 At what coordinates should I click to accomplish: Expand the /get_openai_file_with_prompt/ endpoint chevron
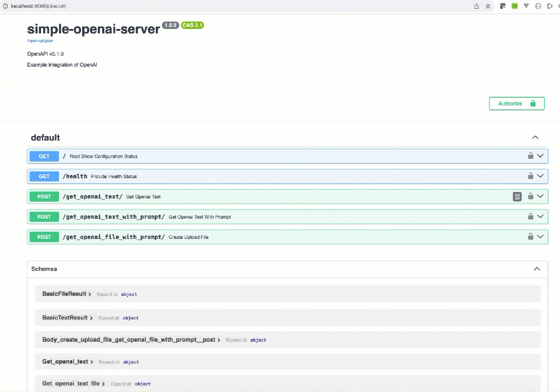click(540, 237)
